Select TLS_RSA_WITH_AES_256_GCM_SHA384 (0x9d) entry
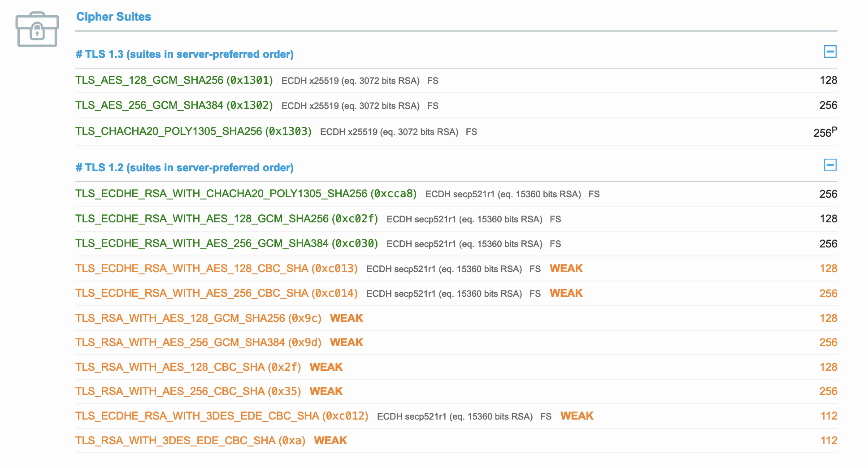Screen dimensions: 868x468 coord(198,342)
